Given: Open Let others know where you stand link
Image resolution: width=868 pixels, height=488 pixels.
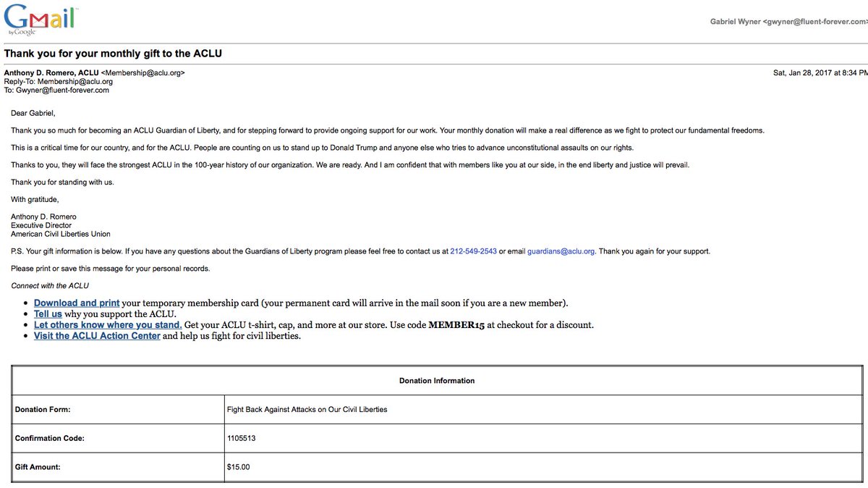Looking at the screenshot, I should [108, 325].
